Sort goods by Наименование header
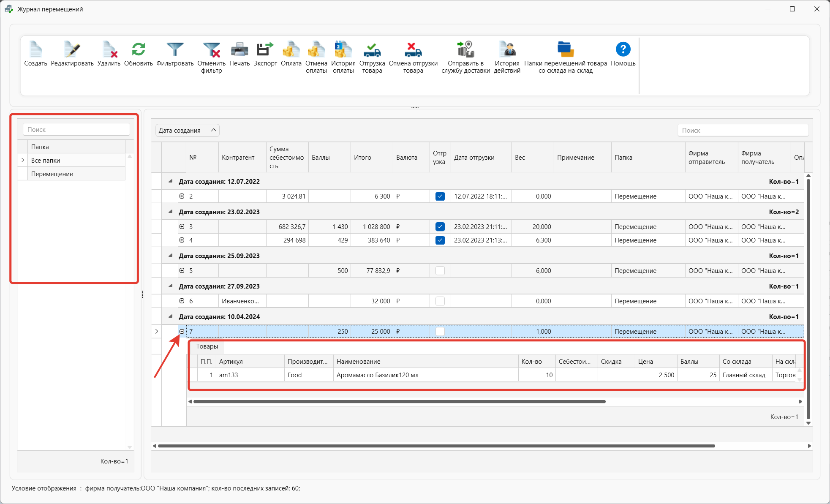 (x=426, y=362)
